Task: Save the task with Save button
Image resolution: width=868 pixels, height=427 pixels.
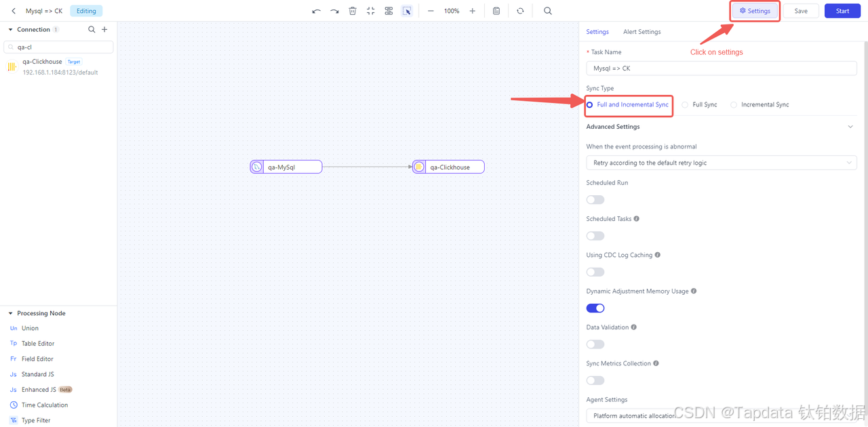Action: tap(801, 11)
